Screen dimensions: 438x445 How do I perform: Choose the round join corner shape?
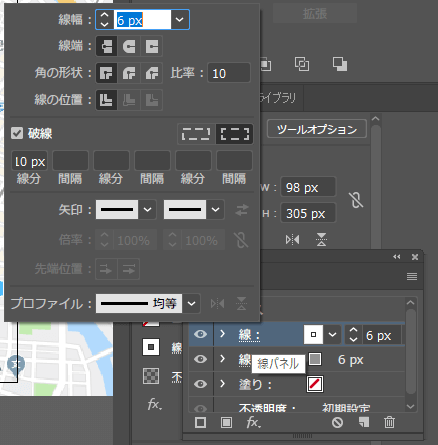(129, 73)
